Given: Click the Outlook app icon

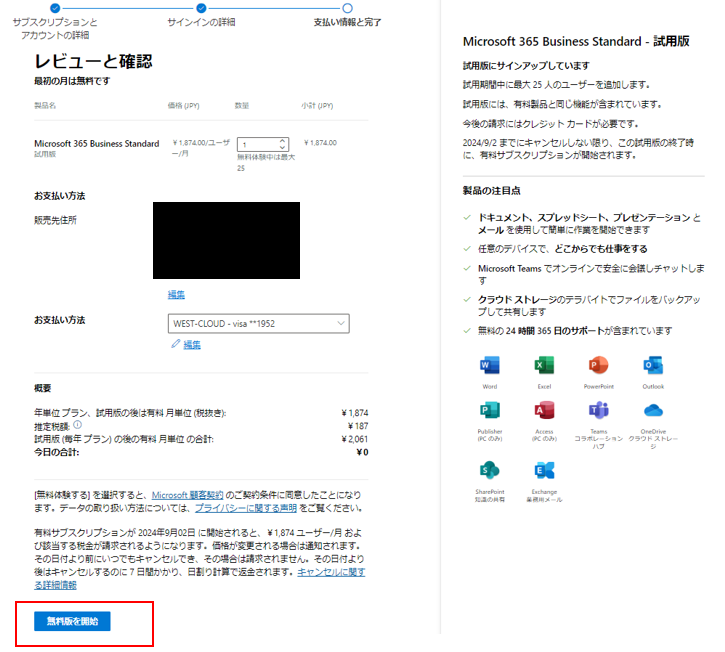Looking at the screenshot, I should [653, 365].
